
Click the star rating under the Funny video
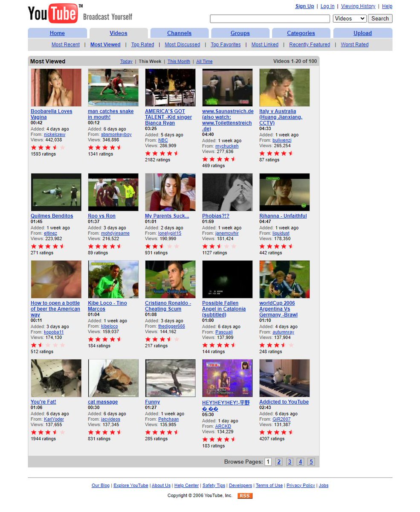tap(162, 432)
